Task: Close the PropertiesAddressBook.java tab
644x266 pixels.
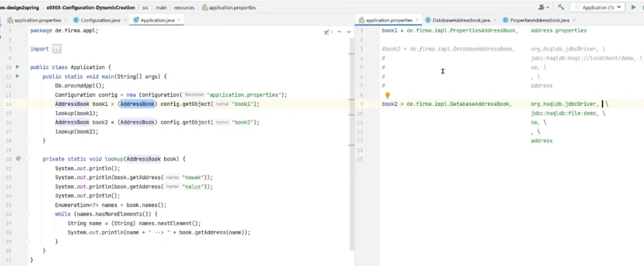Action: 573,20
